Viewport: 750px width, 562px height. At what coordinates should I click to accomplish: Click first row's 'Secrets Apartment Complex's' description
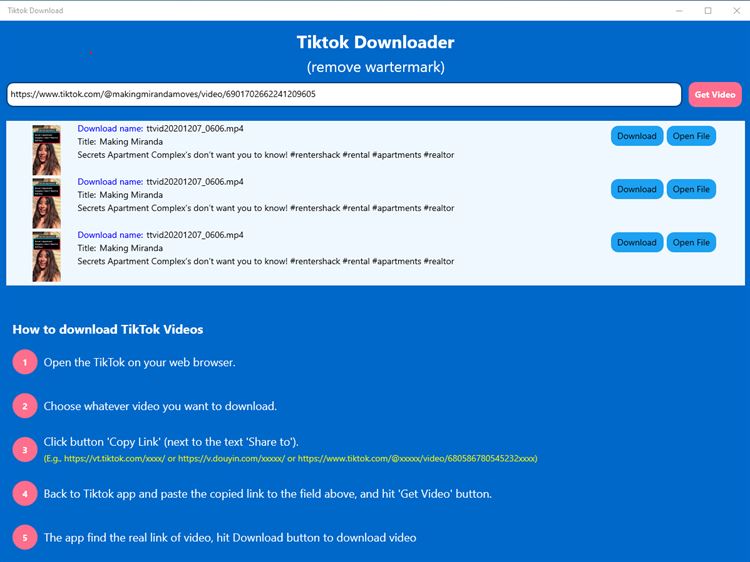coord(265,155)
